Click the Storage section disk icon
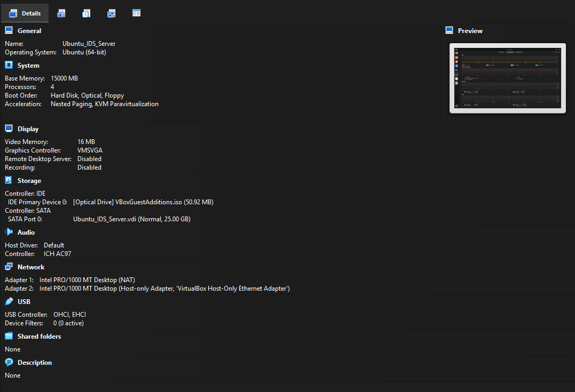Screen dimensions: 575x392 click(x=9, y=180)
